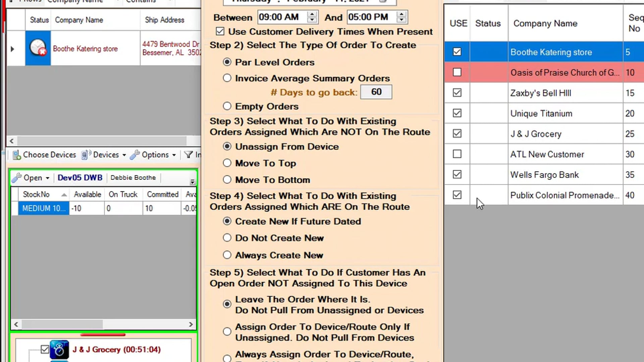
Task: Click Status header in right grid
Action: 489,23
